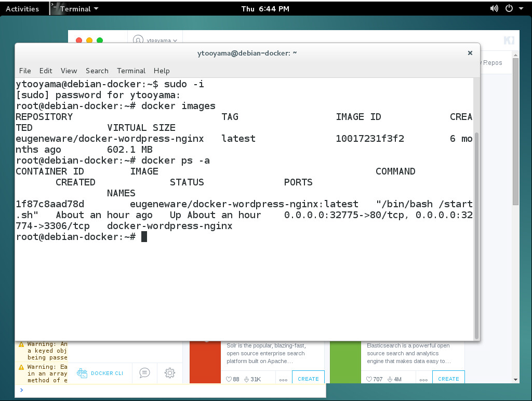Open the File menu in terminal
This screenshot has width=532, height=401.
click(25, 71)
